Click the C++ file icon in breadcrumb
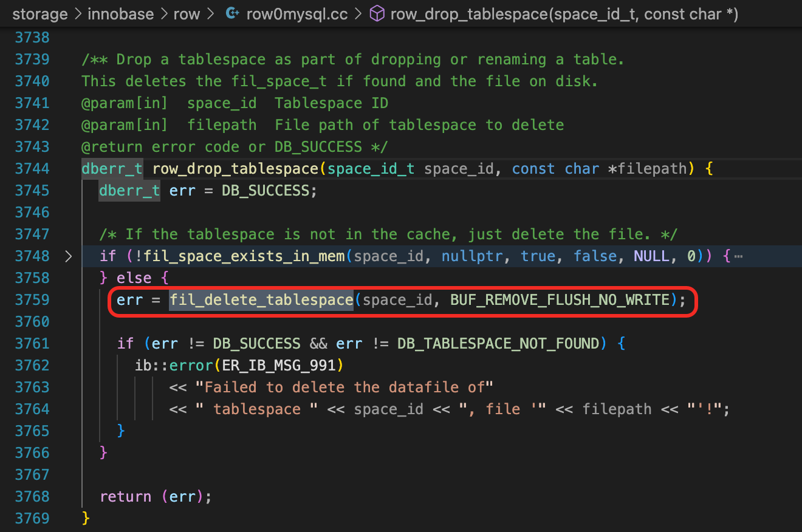Screen dimensions: 802x532 pos(231,14)
